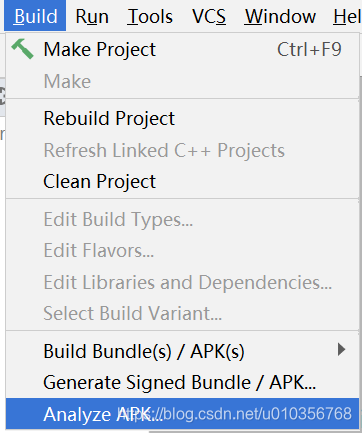Click the green hammer Make Project icon
Image resolution: width=362 pixels, height=433 pixels.
(22, 49)
